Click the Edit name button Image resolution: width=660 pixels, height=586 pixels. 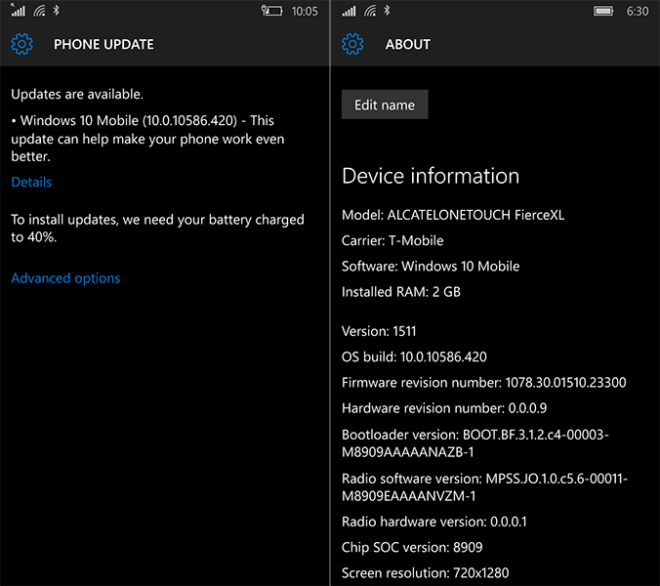(x=385, y=104)
